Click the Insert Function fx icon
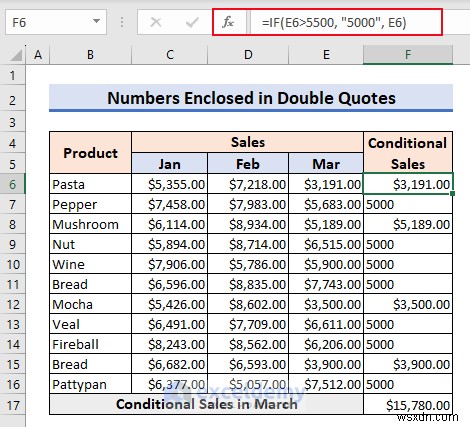Screen dimensions: 470x427 coord(228,22)
